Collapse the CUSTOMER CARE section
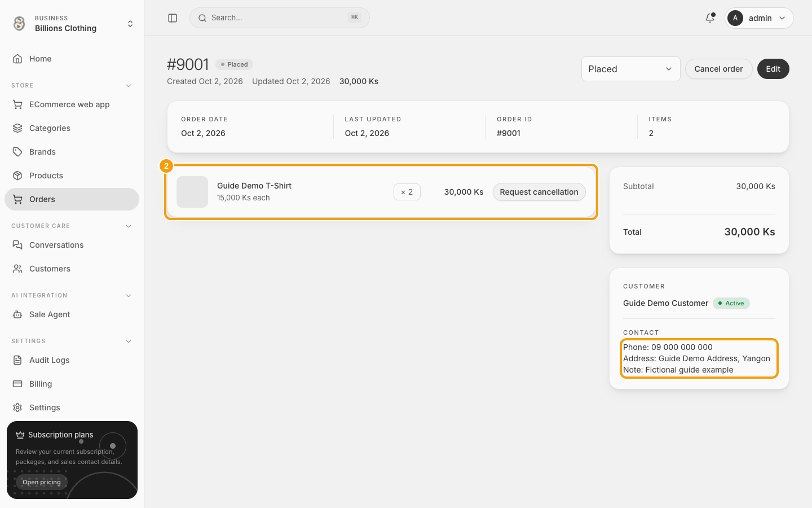This screenshot has height=508, width=812. point(129,226)
